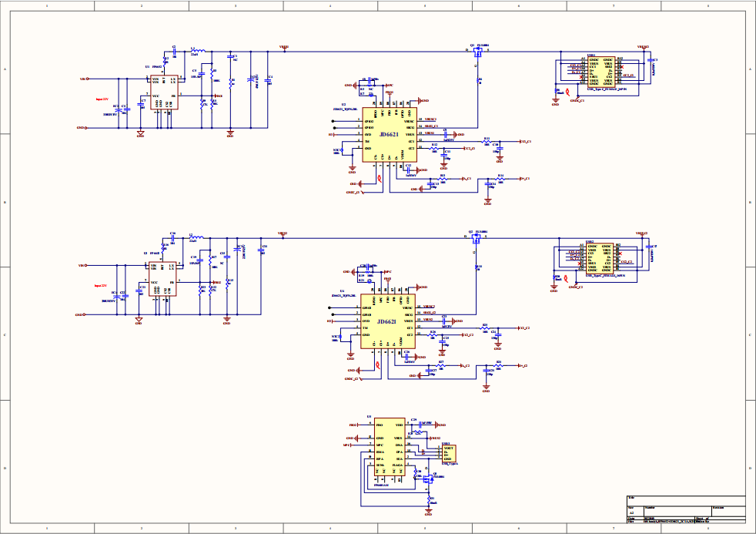The image size is (756, 534).
Task: Click the CC2_C1 net port
Action: click(x=469, y=149)
